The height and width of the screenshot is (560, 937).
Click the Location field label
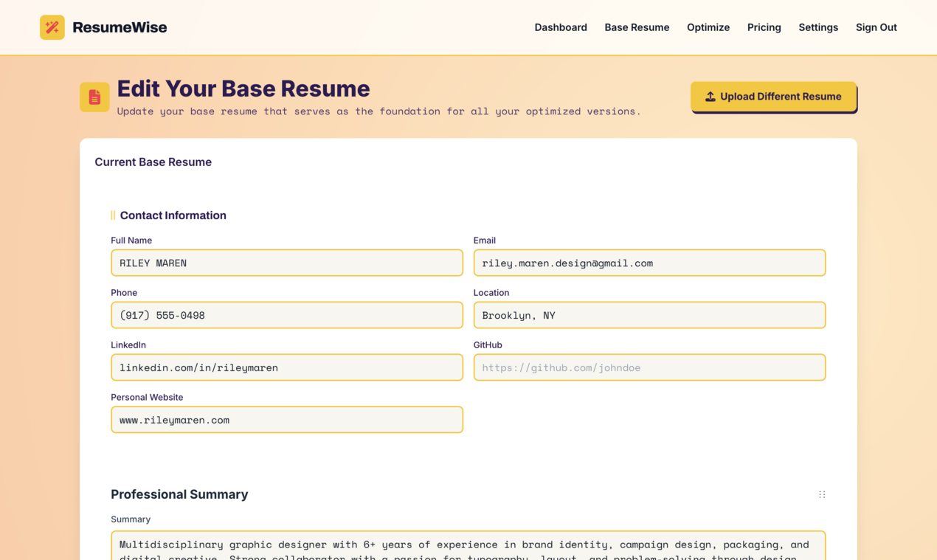coord(491,293)
